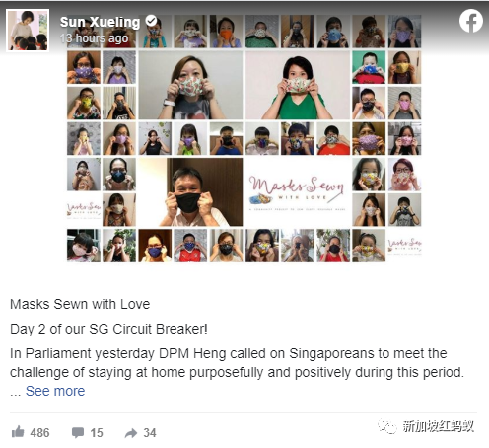Click the WeChat watermark icon

[387, 426]
